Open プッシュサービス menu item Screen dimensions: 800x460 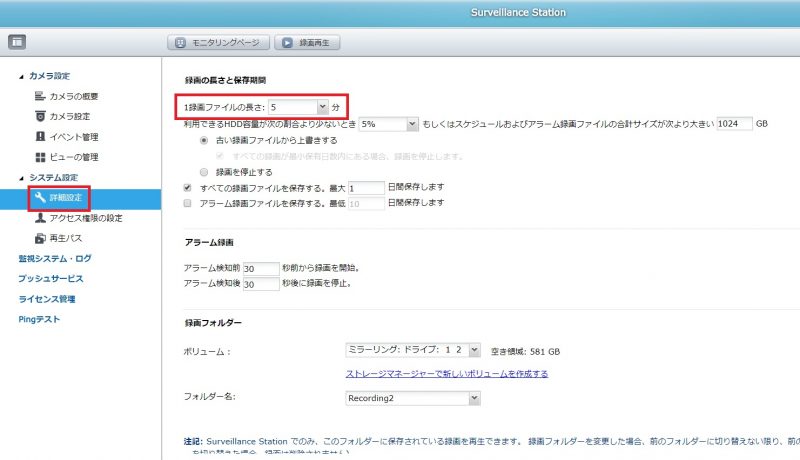(x=51, y=278)
